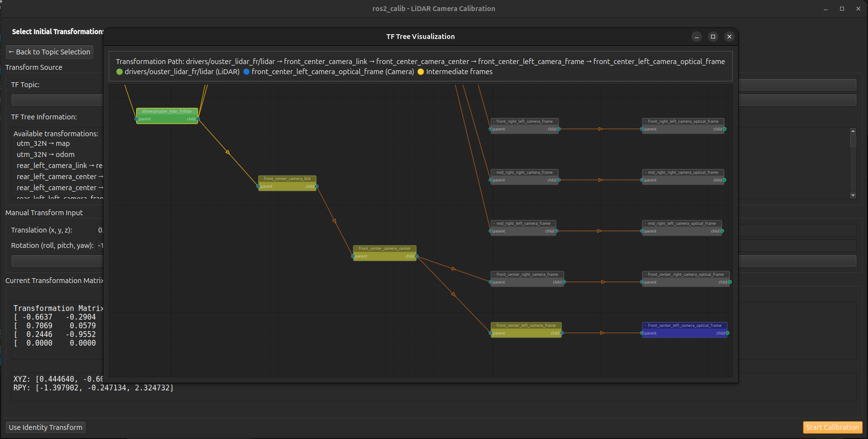The height and width of the screenshot is (439, 868).
Task: Click child port of front_right_left_camera_optical_frame node
Action: coord(725,129)
